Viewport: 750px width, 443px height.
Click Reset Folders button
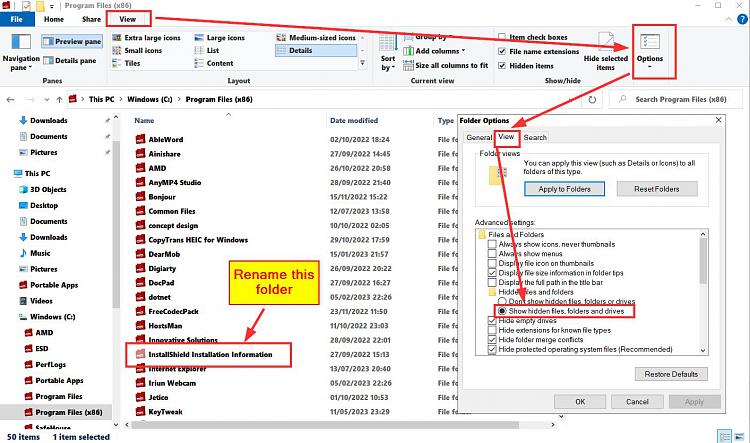(657, 189)
